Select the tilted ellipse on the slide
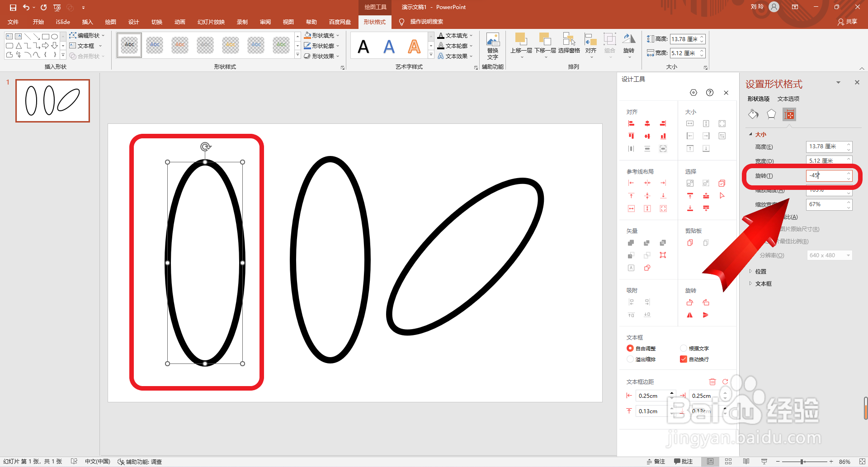The height and width of the screenshot is (467, 868). (x=465, y=257)
